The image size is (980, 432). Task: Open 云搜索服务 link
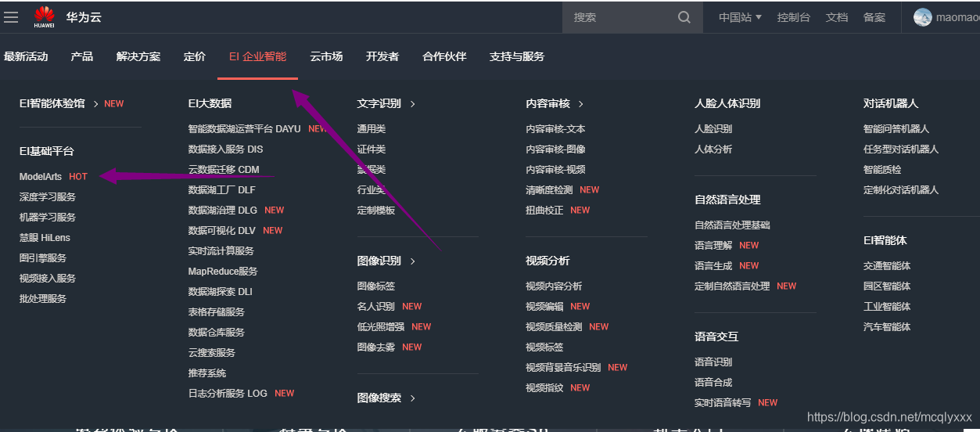pyautogui.click(x=212, y=353)
